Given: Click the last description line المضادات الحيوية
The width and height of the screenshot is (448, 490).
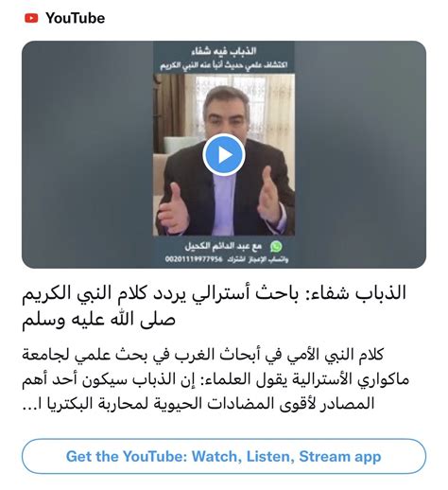Looking at the screenshot, I should tap(198, 404).
